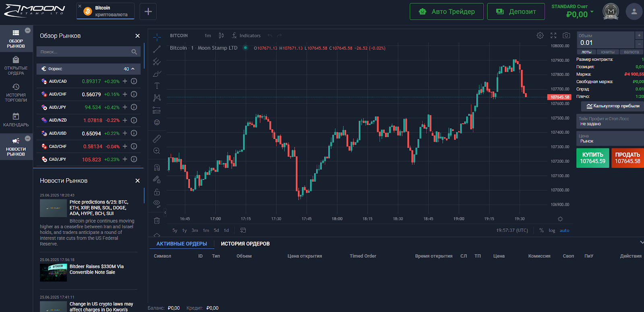Click trash icon to remove drawings
644x312 pixels.
click(x=157, y=220)
